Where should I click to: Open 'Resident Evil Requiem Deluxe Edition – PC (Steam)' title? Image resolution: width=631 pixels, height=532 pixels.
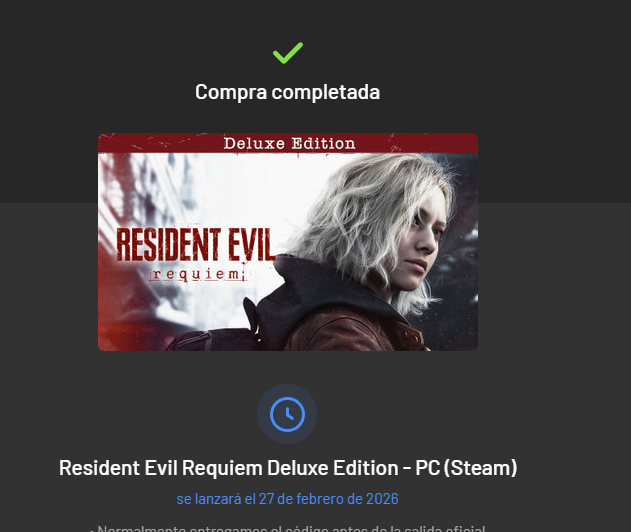point(288,468)
